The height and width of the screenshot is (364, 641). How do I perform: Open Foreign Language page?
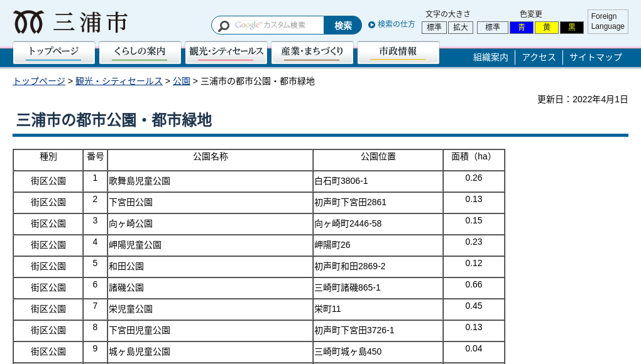[608, 21]
